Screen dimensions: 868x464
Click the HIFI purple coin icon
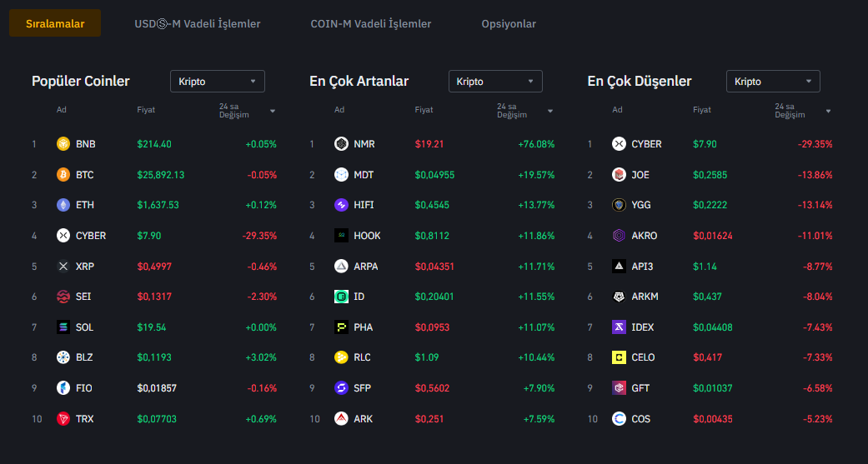point(340,205)
